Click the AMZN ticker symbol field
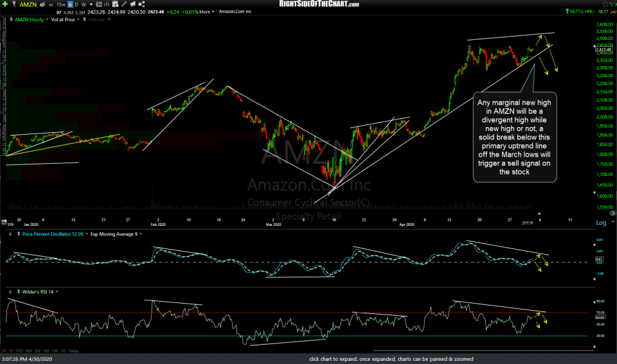Screen dimensions: 617x364 pos(28,4)
